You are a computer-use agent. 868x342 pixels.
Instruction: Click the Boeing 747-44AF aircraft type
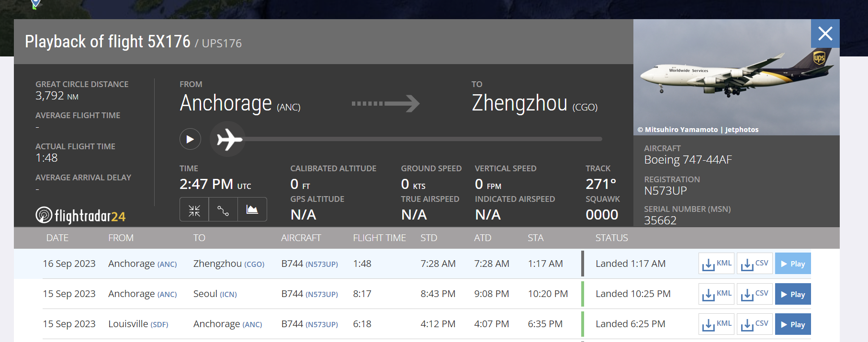pos(688,160)
